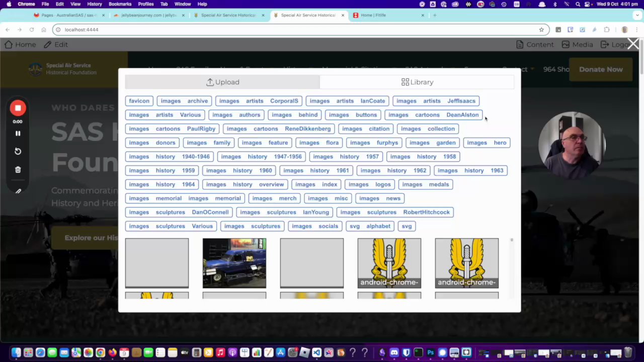Select the images artists JeffIsaacs folder tag
The image size is (644, 362).
click(436, 101)
